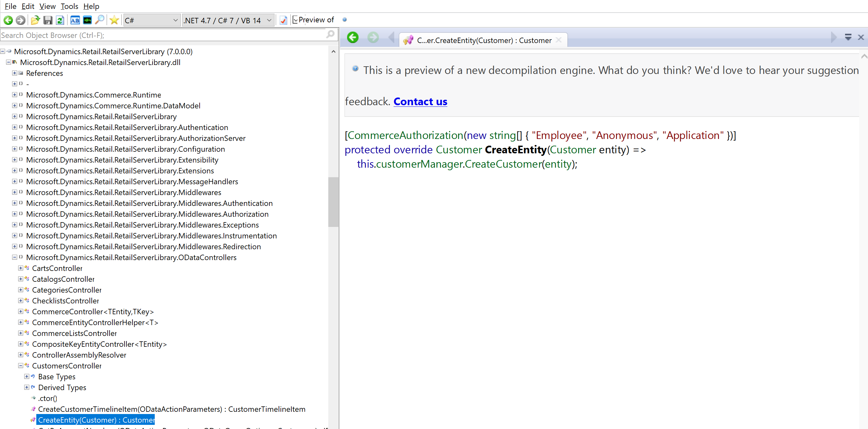Open the Tools menu
This screenshot has height=429, width=868.
[x=69, y=6]
